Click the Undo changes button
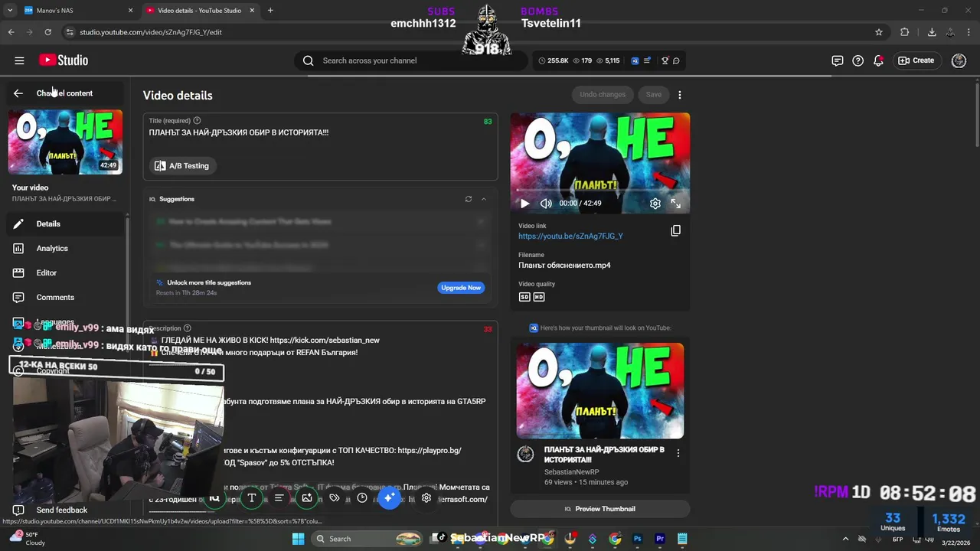 [x=603, y=95]
